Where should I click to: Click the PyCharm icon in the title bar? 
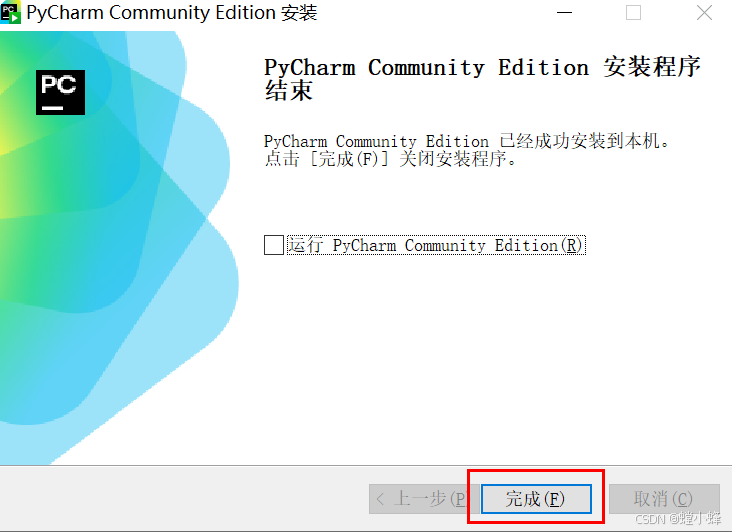(x=10, y=13)
